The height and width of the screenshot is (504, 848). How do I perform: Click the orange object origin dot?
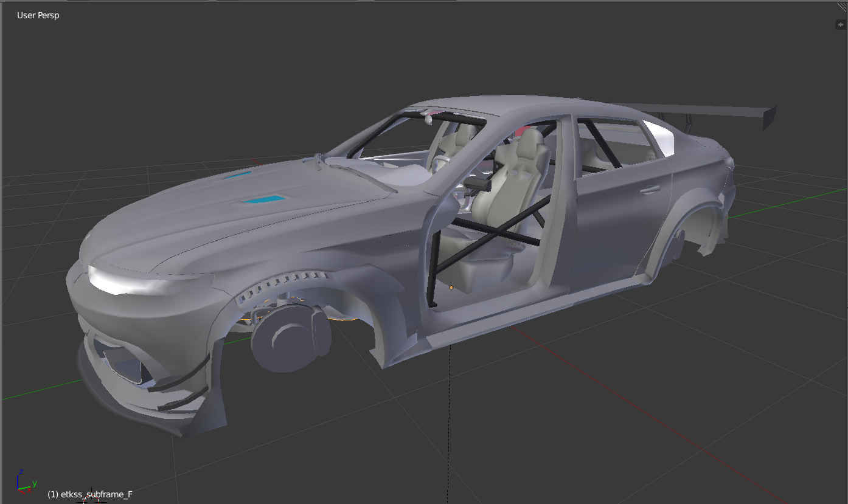coord(451,287)
